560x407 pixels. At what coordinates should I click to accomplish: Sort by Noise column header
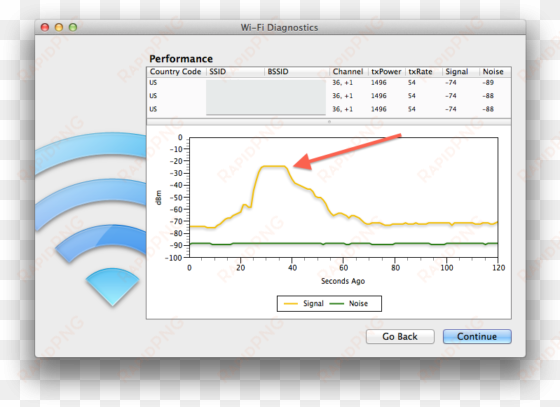coord(495,71)
